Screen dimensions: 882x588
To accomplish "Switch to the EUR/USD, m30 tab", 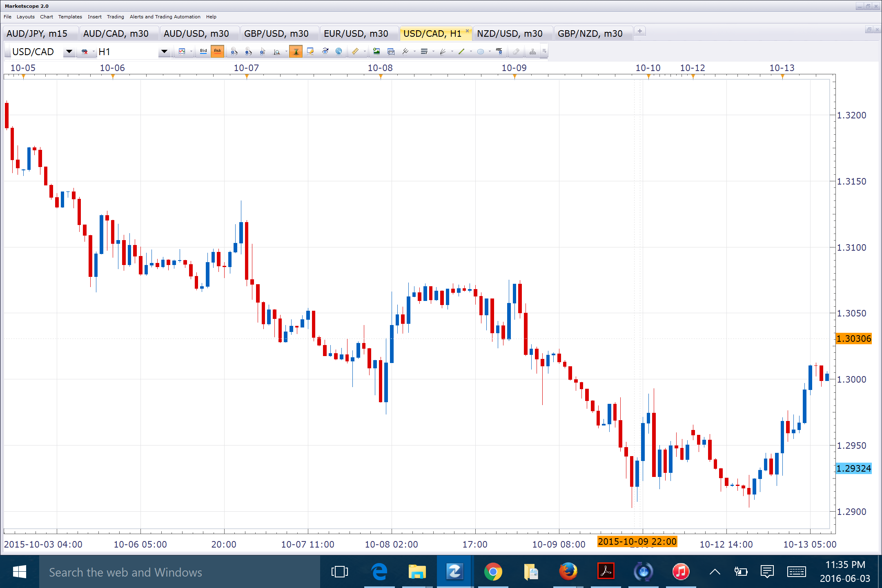I will pos(356,33).
